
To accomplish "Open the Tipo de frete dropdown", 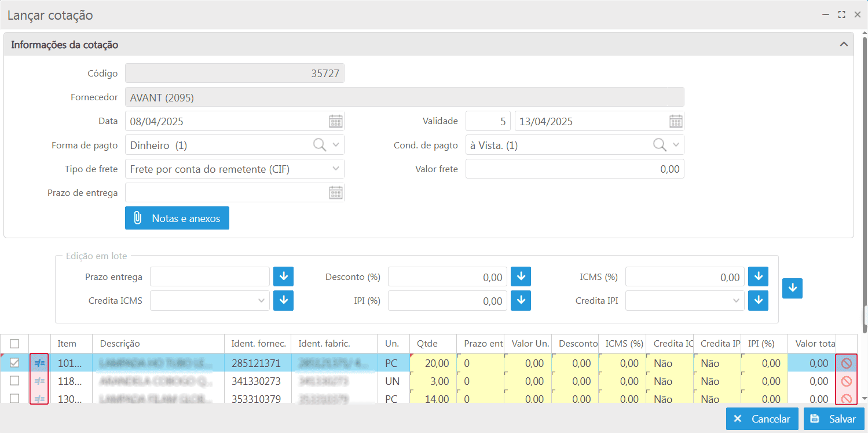I will pos(336,169).
